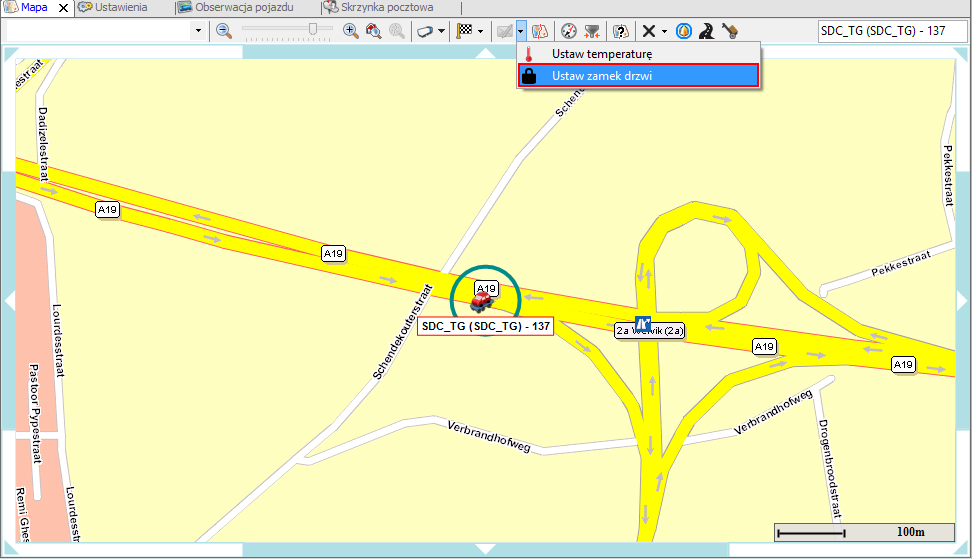Image resolution: width=972 pixels, height=559 pixels.
Task: Click the zoom out magnifier icon
Action: tap(224, 31)
